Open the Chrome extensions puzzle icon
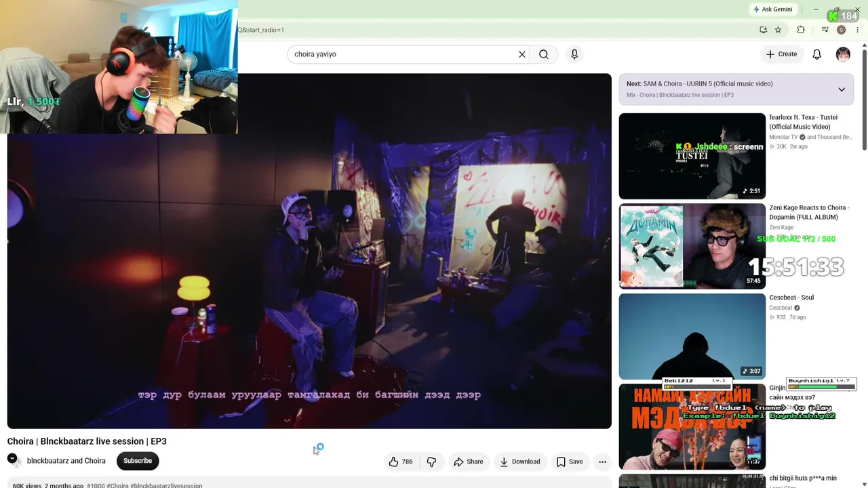Viewport: 868px width, 488px height. [x=801, y=30]
